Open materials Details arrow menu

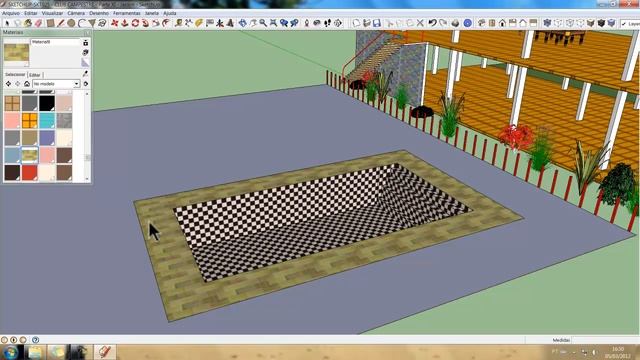click(86, 84)
